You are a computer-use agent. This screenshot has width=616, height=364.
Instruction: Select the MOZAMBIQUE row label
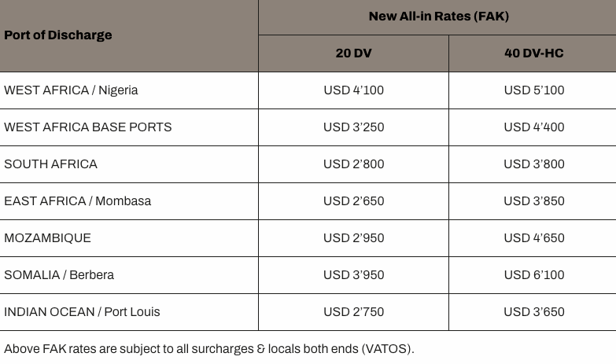[x=47, y=238]
